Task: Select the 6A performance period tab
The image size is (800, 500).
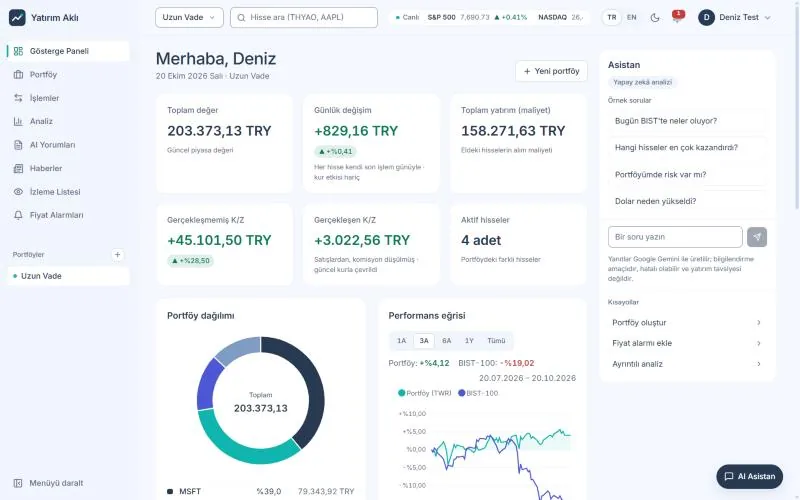Action: (x=447, y=341)
